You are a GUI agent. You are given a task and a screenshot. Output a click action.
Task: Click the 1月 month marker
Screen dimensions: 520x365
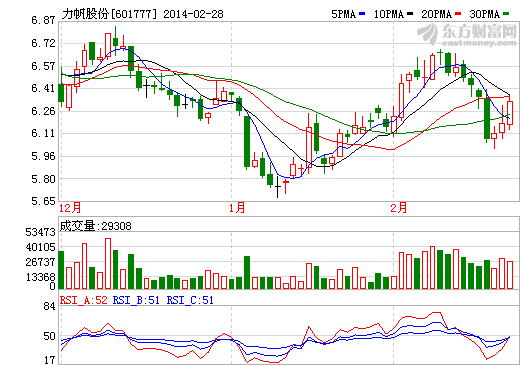click(237, 208)
